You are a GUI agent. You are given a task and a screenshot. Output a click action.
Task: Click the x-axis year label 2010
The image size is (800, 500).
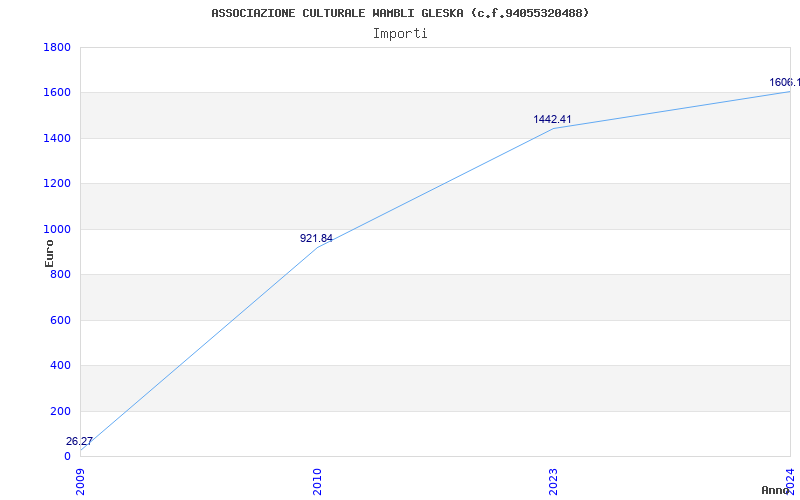[317, 482]
